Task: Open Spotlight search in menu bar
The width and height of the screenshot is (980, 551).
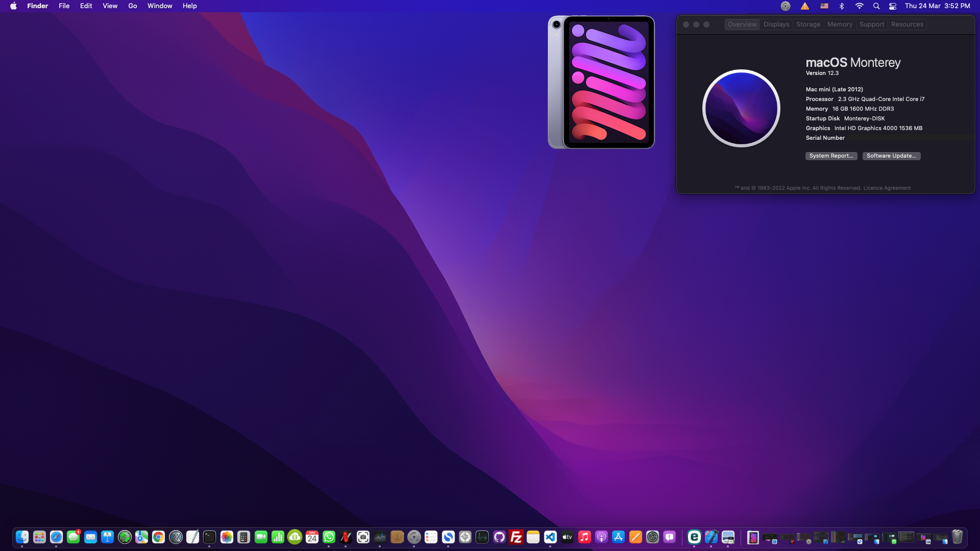Action: coord(876,6)
